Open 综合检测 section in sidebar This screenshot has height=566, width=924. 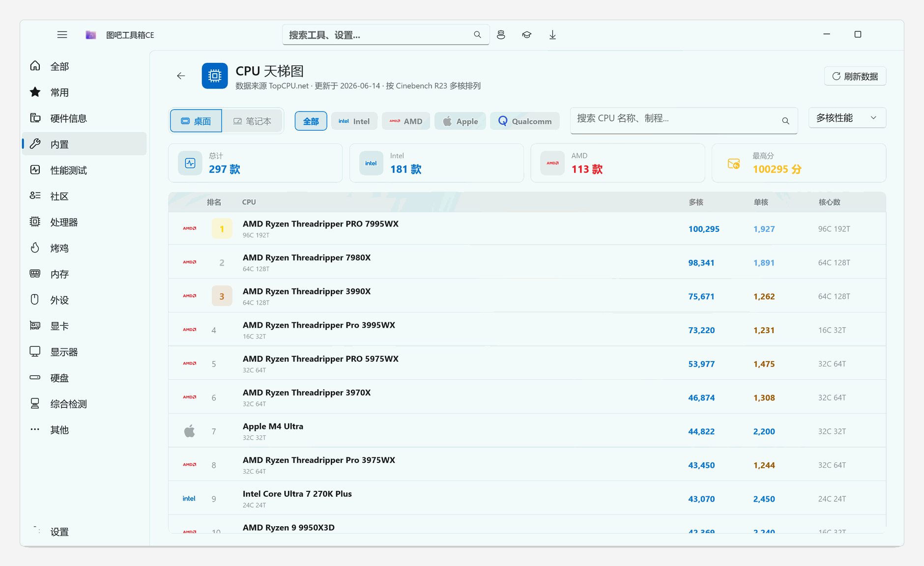click(x=84, y=404)
